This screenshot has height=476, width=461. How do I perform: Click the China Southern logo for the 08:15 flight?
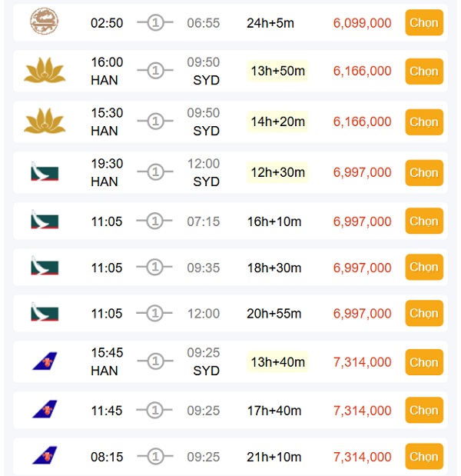click(45, 456)
